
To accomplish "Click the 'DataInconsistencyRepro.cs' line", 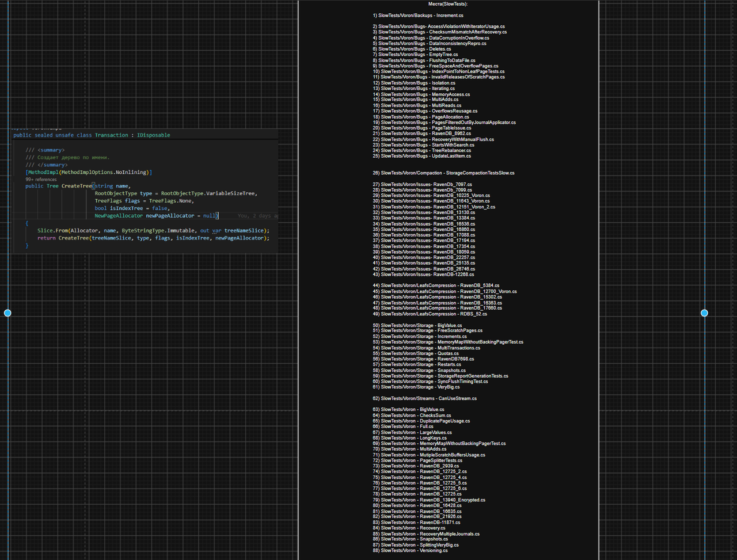I will pyautogui.click(x=430, y=43).
